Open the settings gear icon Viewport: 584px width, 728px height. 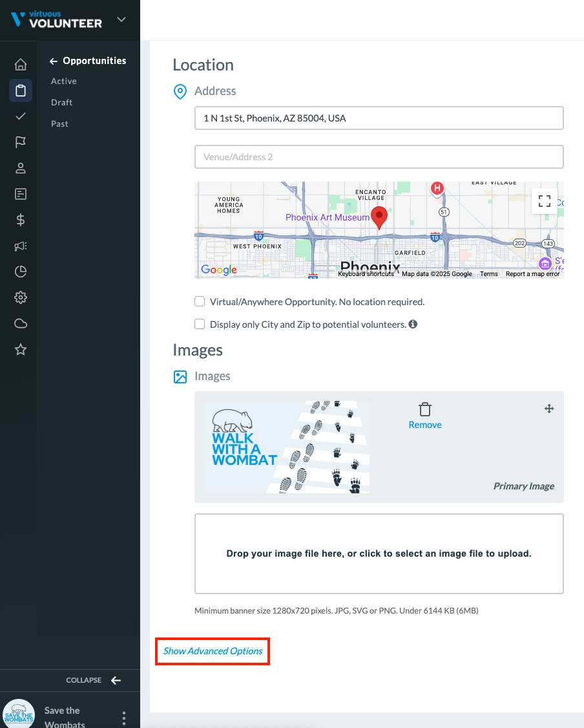[21, 297]
